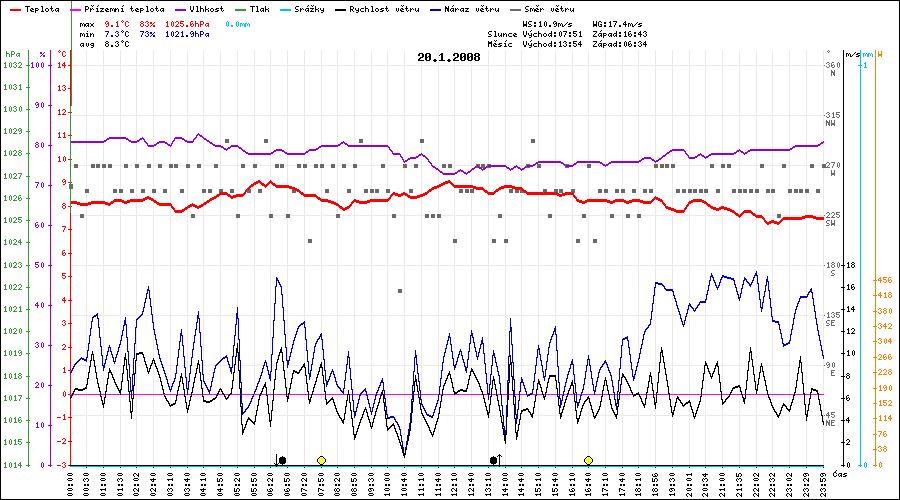The width and height of the screenshot is (900, 500).
Task: Click the 00:00 time axis label
Action: pos(71,484)
